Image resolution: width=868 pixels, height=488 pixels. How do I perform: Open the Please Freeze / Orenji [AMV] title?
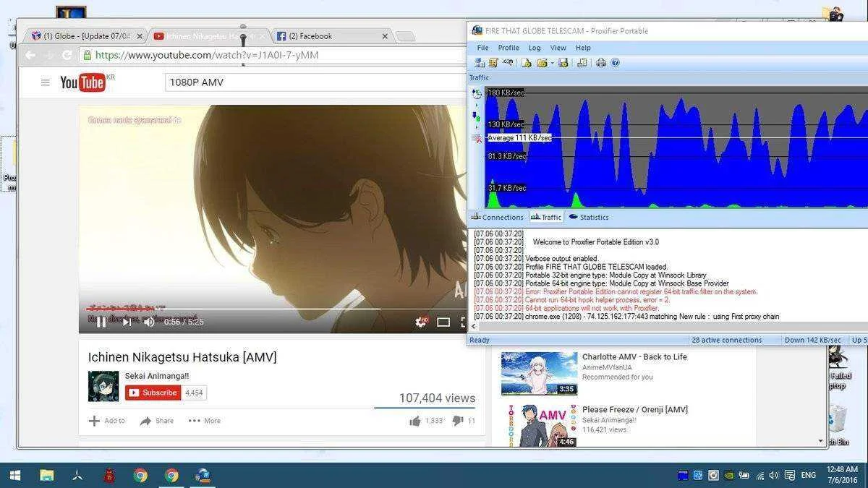tap(635, 410)
